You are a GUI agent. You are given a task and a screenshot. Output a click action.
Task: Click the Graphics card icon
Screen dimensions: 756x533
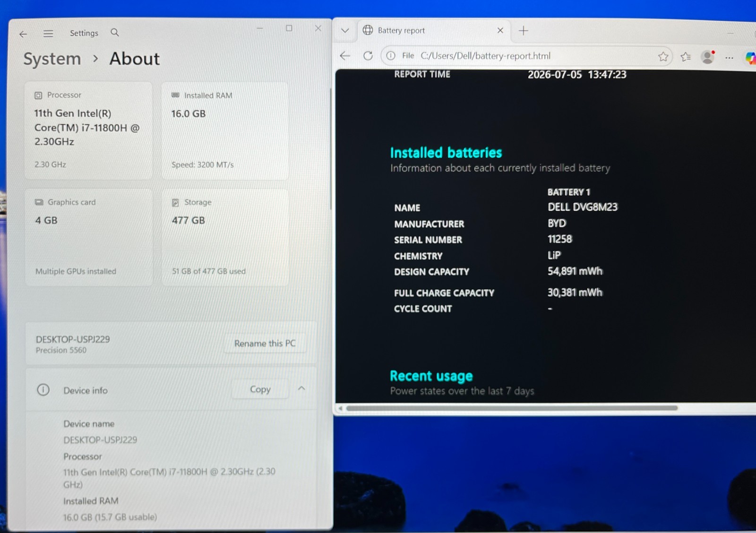[x=39, y=202]
